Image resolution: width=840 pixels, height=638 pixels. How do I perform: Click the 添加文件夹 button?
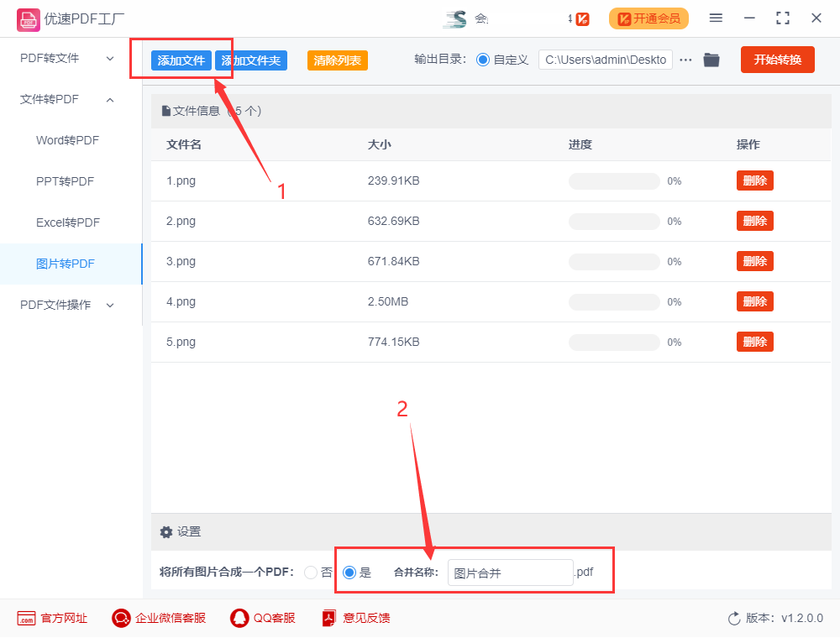[251, 60]
